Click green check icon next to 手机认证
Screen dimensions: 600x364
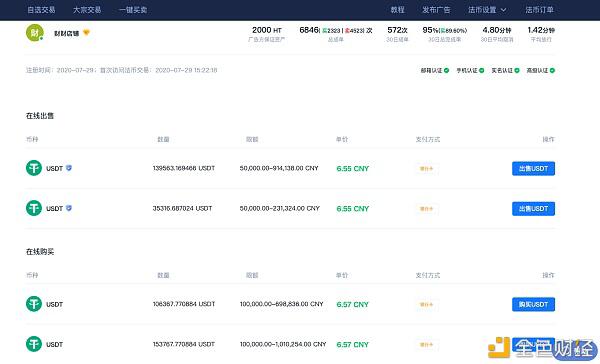(x=482, y=70)
